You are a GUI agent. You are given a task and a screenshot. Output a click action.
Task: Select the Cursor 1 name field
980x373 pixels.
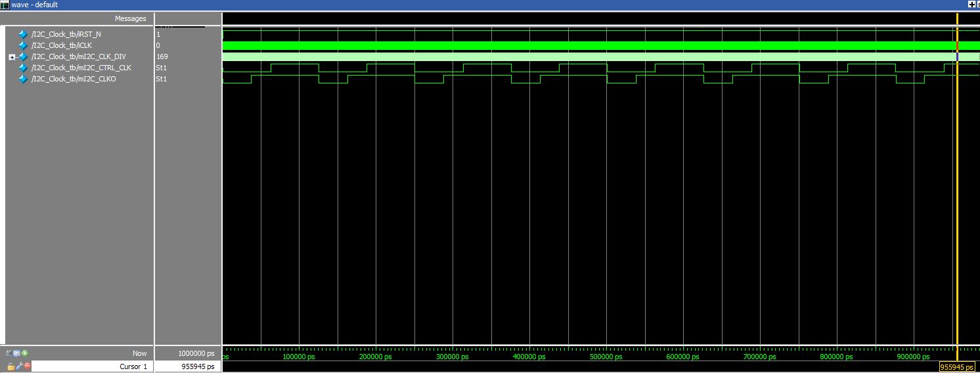[92, 366]
